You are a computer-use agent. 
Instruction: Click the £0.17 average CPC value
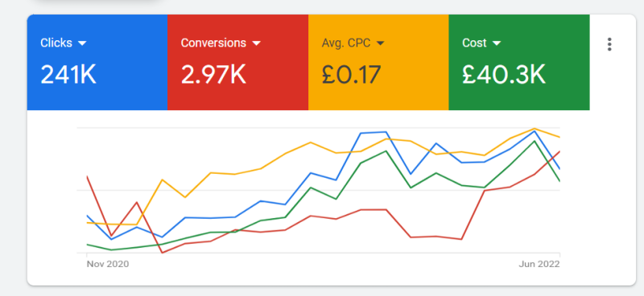351,75
